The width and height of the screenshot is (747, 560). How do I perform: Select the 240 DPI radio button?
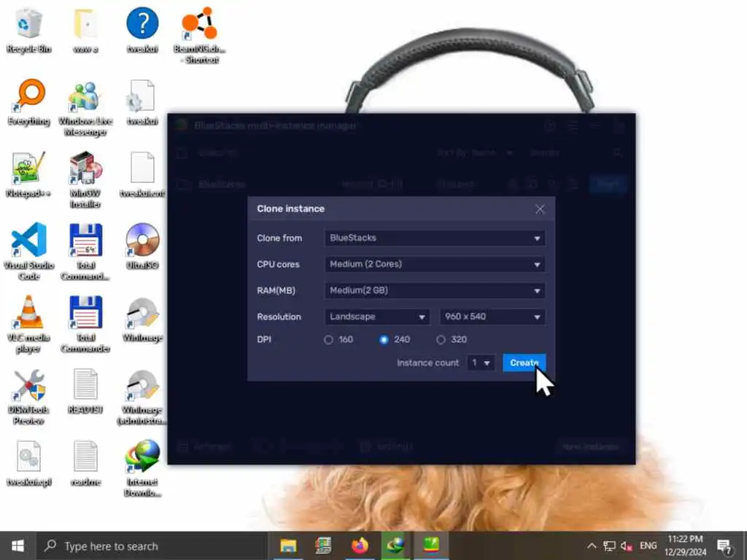[384, 340]
